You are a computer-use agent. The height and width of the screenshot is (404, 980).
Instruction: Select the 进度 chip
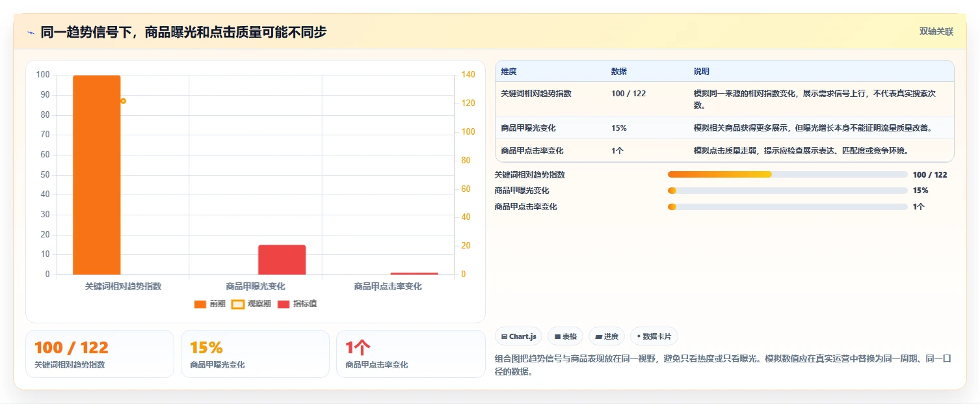pos(606,336)
